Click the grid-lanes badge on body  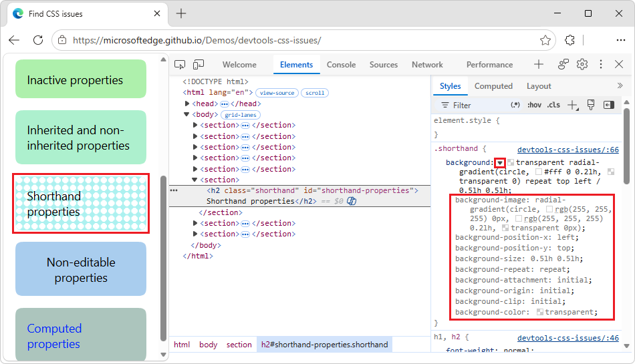(241, 115)
